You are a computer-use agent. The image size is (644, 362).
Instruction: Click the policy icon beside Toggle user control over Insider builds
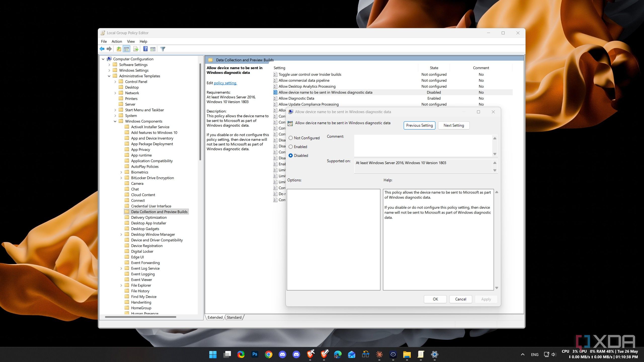click(275, 74)
